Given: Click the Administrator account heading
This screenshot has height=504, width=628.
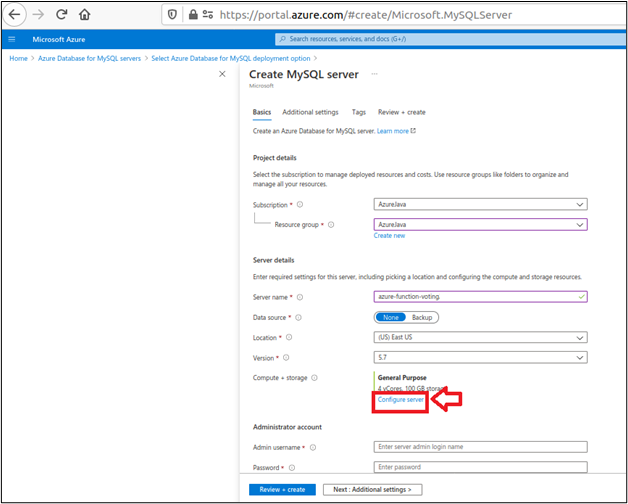Looking at the screenshot, I should tap(287, 427).
